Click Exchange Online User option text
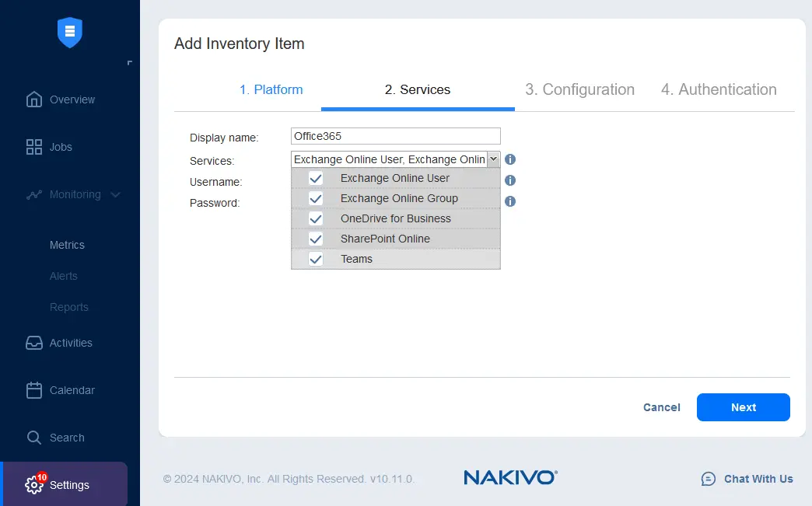This screenshot has width=812, height=506. [x=394, y=178]
